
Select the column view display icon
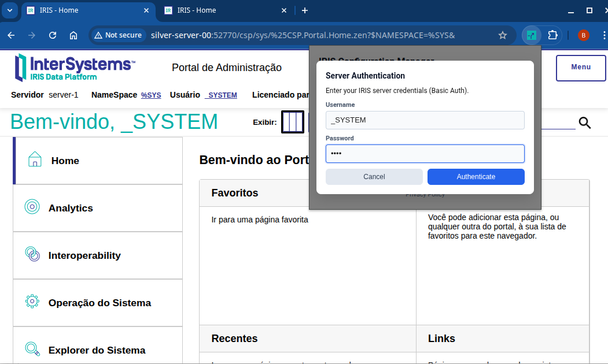tap(293, 122)
